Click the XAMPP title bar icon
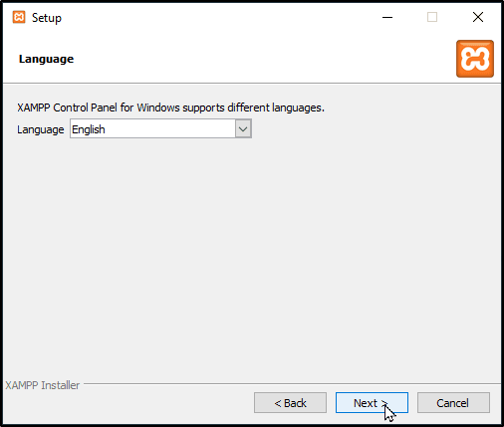This screenshot has width=504, height=427. click(x=19, y=17)
